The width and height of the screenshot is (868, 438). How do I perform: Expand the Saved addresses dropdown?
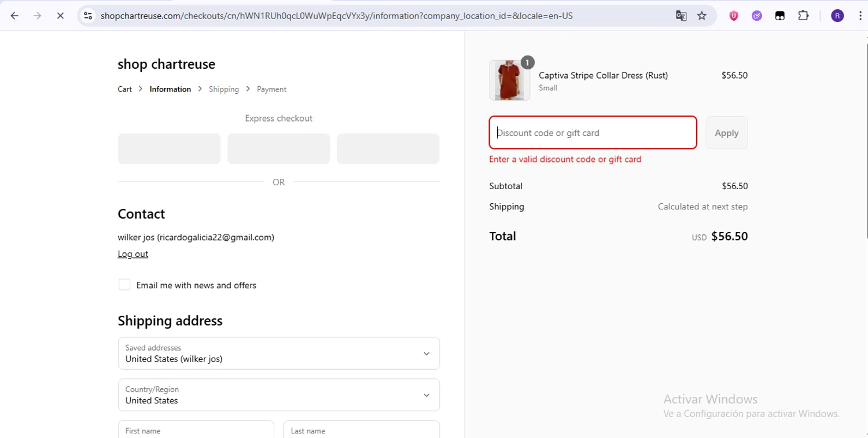[279, 354]
